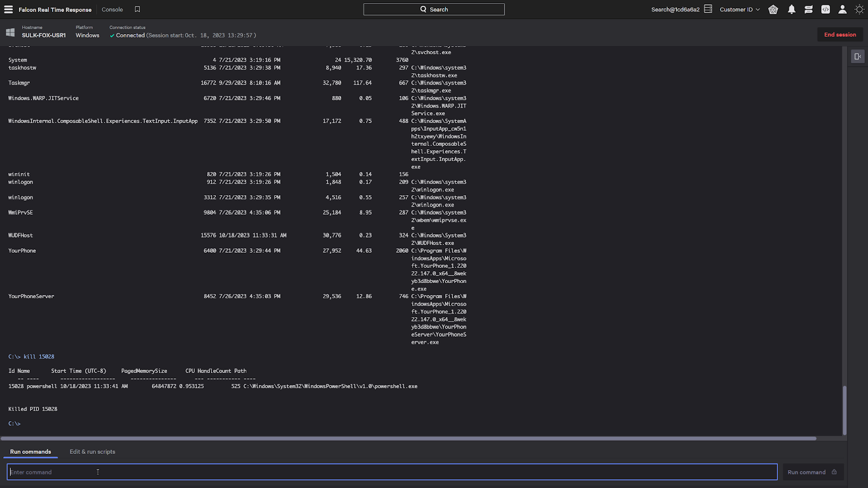Click 'Killed PID 15028' output text
The image size is (868, 488).
coord(33,409)
